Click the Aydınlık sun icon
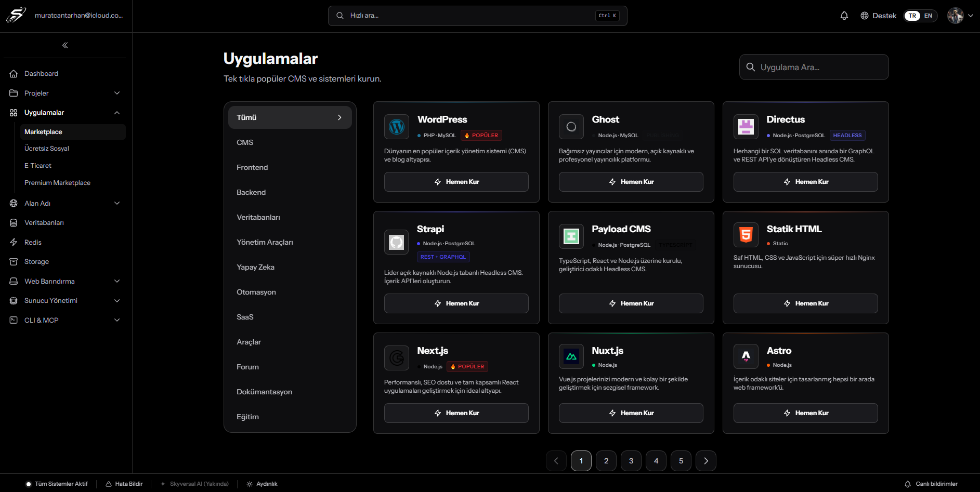Image resolution: width=980 pixels, height=492 pixels. [250, 484]
